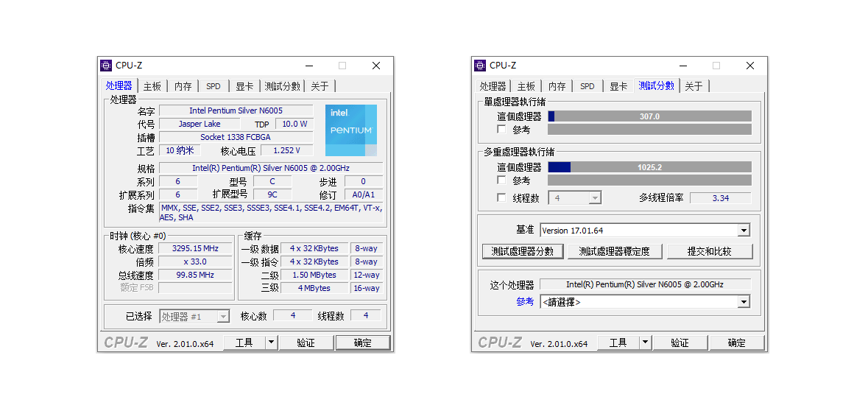Click the 工艺 10 纳米 value
Image resolution: width=868 pixels, height=400 pixels.
coord(180,150)
